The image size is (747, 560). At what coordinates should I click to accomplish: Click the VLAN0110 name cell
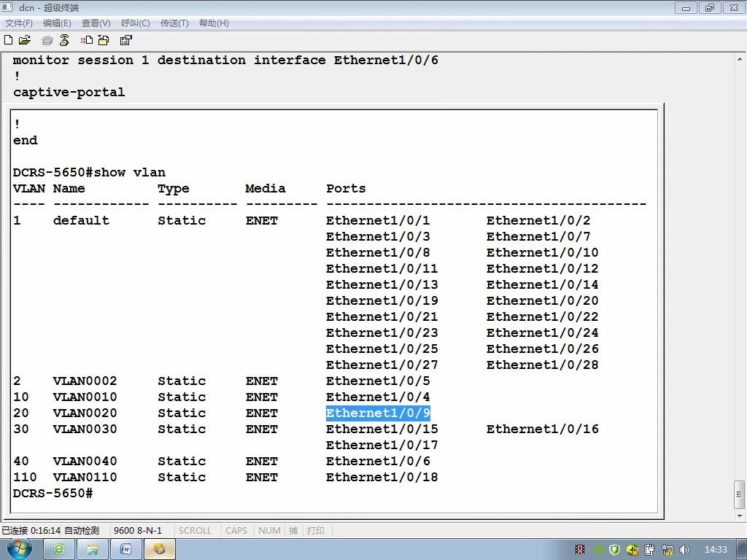85,477
